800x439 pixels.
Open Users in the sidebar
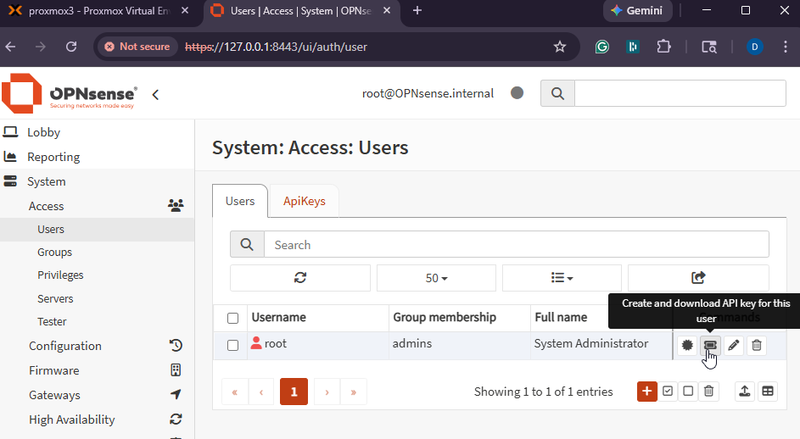(x=97, y=229)
